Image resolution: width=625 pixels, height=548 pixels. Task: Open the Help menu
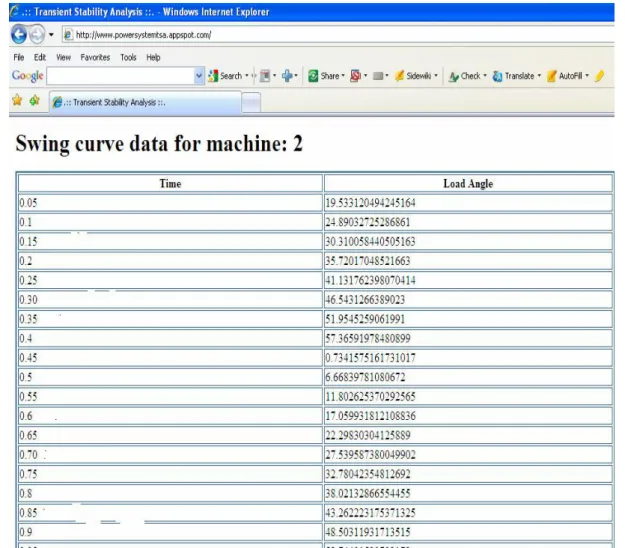(153, 57)
